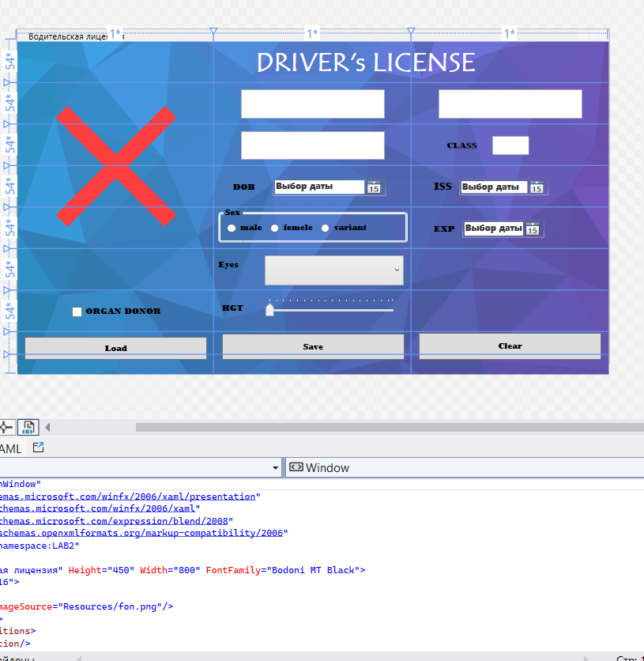
Task: Open the DOB date picker calendar icon
Action: point(375,187)
